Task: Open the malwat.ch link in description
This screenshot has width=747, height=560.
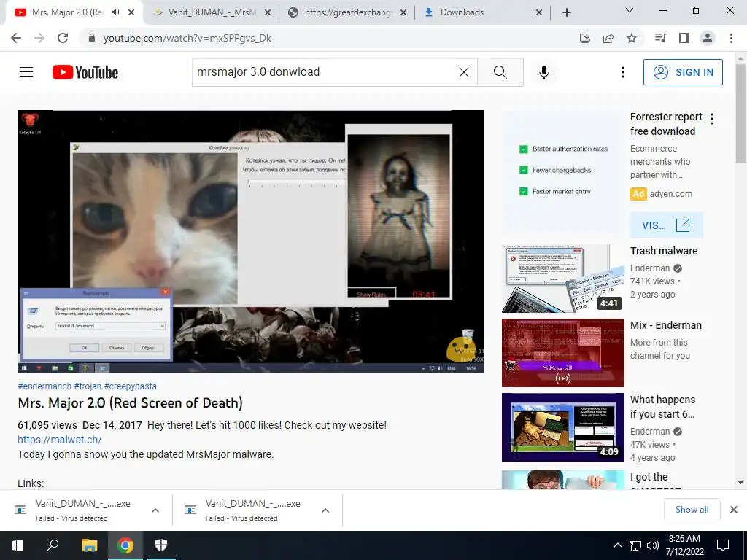Action: [x=60, y=440]
